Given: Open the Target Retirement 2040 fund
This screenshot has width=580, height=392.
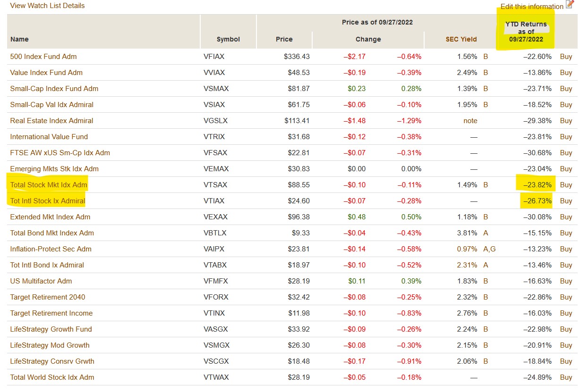Looking at the screenshot, I should tap(48, 297).
